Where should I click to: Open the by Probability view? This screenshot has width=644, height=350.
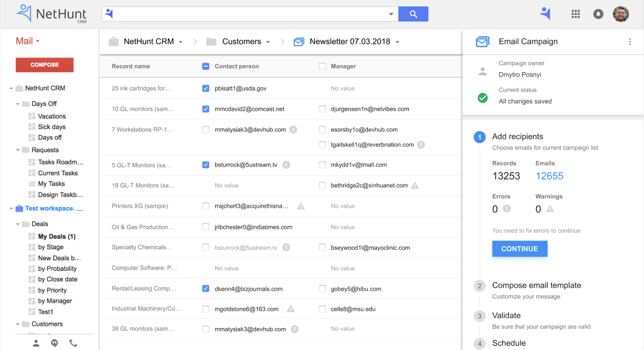click(57, 269)
